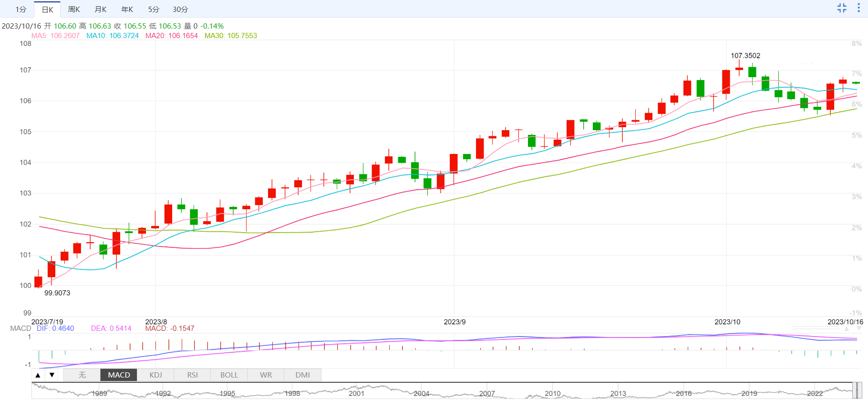The image size is (868, 409).
Task: Open the three-dot more options menu
Action: click(x=858, y=8)
